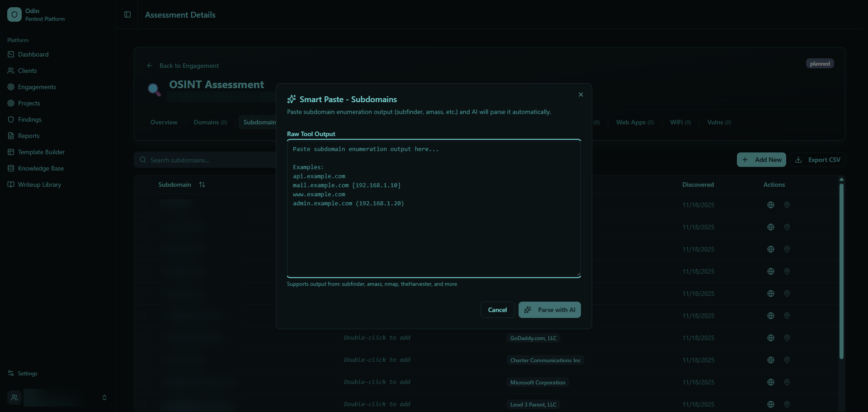Check the first subdomain row checkbox
Screen dimensions: 868x412
pos(142,205)
